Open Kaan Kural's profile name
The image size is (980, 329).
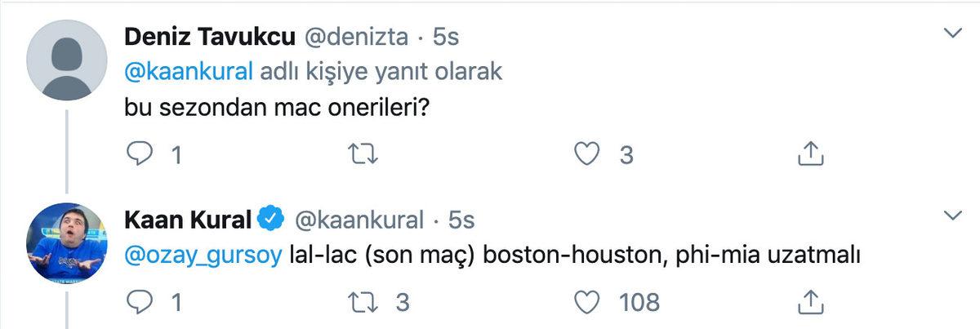click(189, 219)
